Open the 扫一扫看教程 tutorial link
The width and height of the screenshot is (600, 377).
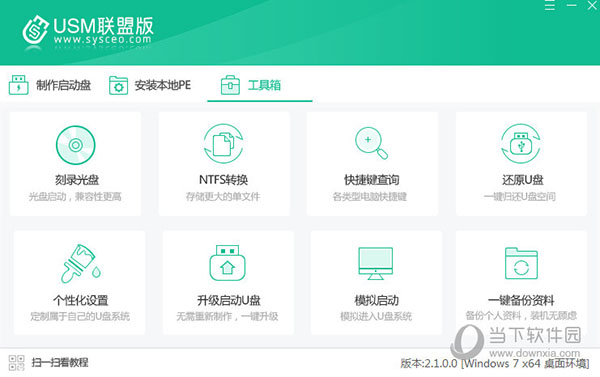click(60, 362)
